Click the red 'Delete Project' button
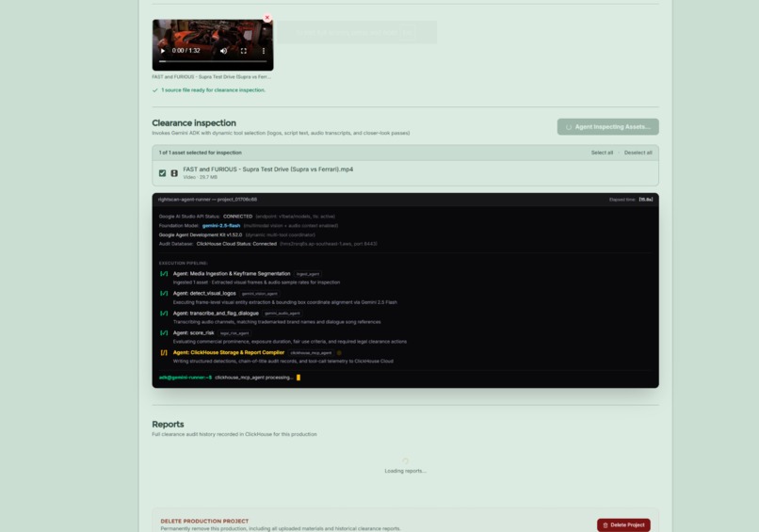 623,524
